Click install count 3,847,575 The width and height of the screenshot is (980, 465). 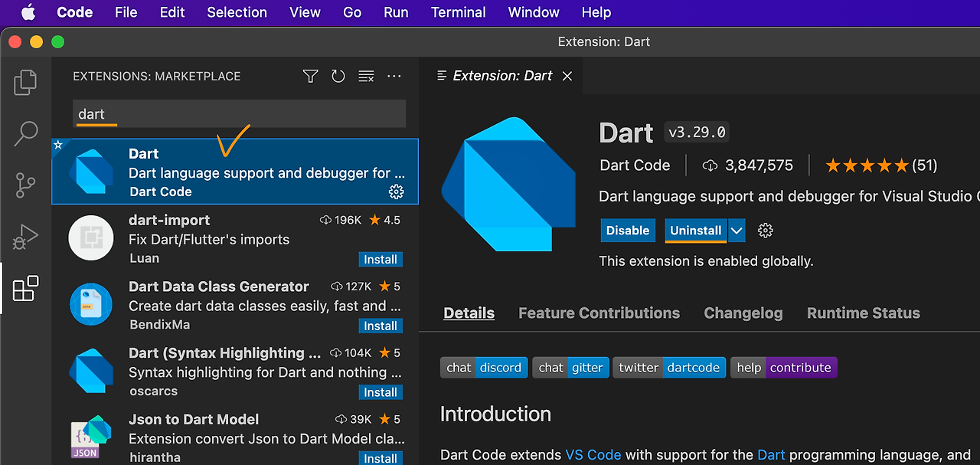pos(747,165)
